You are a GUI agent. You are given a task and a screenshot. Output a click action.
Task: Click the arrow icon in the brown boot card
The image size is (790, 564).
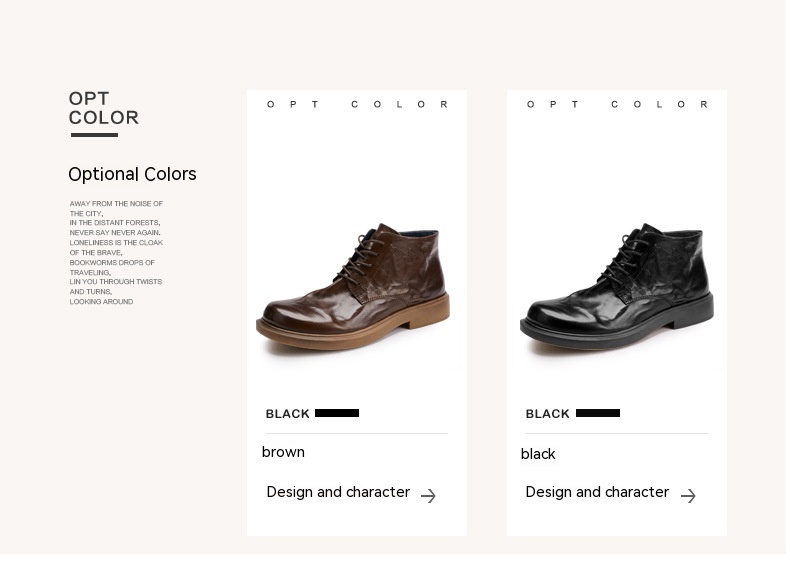coord(428,496)
